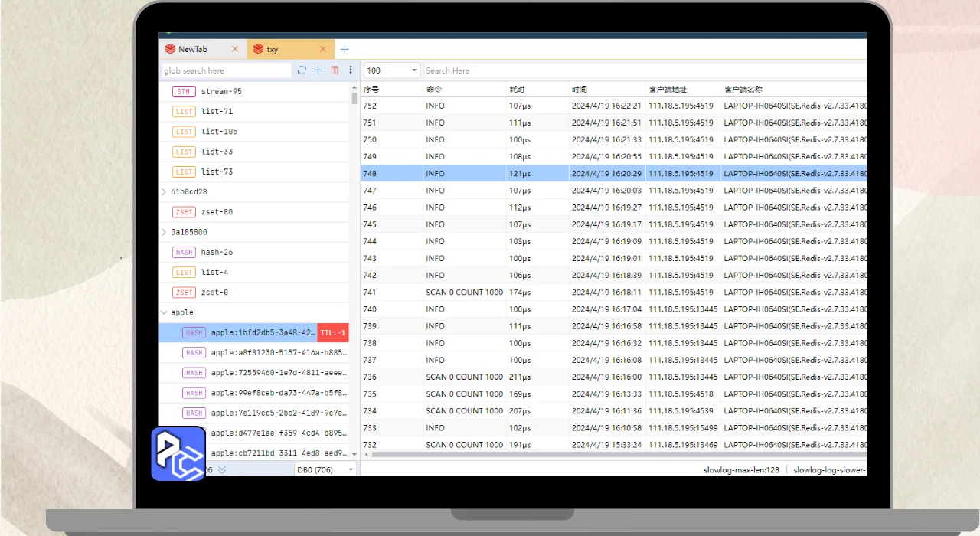Viewport: 980px width, 536px height.
Task: Open the 100 row count dropdown
Action: click(391, 70)
